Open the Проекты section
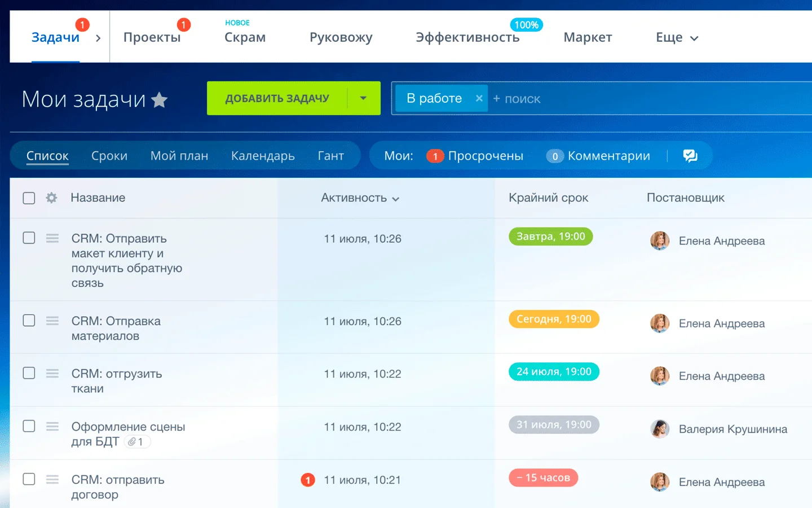Image resolution: width=812 pixels, height=508 pixels. click(152, 37)
